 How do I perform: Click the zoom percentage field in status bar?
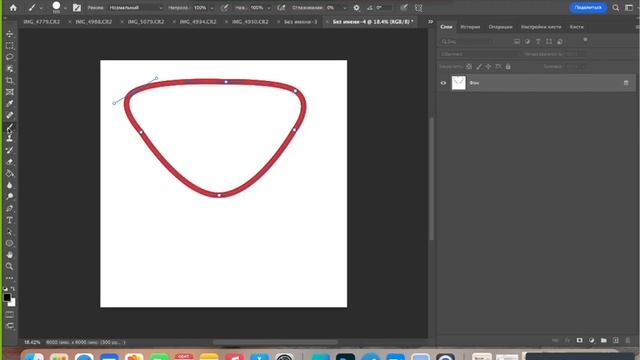(32, 342)
